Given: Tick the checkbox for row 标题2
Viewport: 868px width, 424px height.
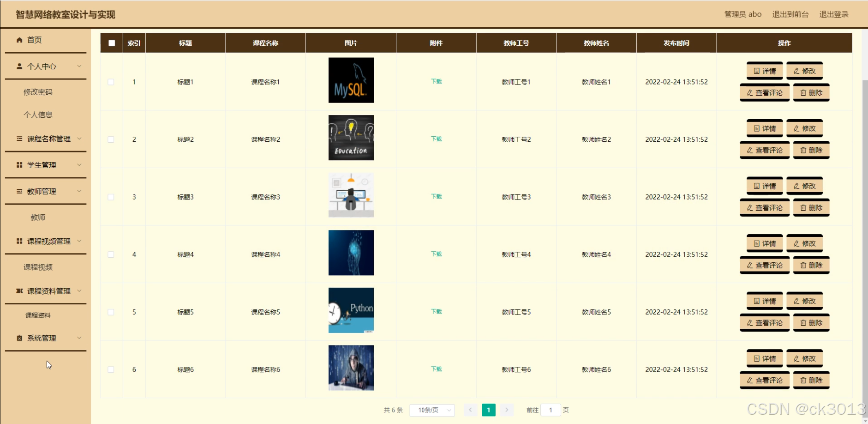Looking at the screenshot, I should click(x=111, y=139).
